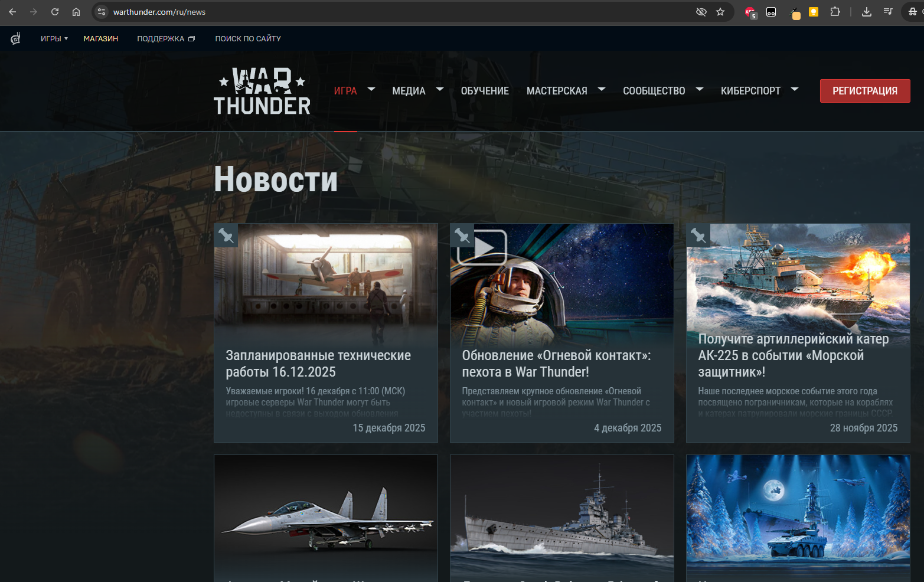This screenshot has width=924, height=582.
Task: Click the fighter jet news thumbnail
Action: (326, 516)
